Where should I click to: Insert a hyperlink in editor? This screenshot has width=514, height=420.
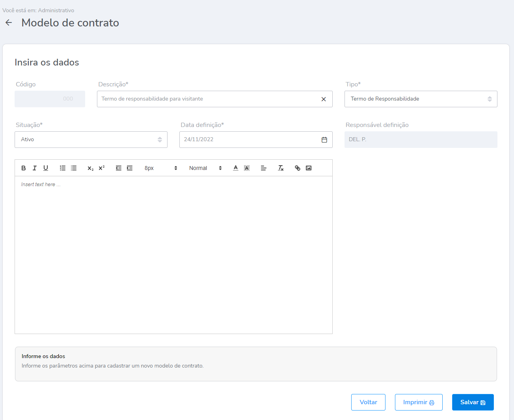pos(298,168)
